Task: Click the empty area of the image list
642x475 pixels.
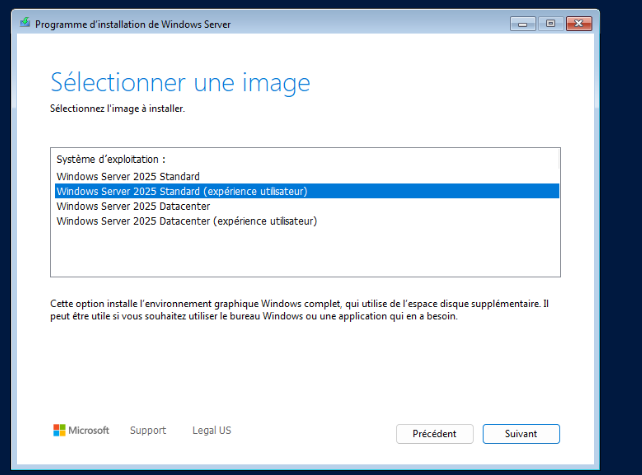Action: click(305, 252)
